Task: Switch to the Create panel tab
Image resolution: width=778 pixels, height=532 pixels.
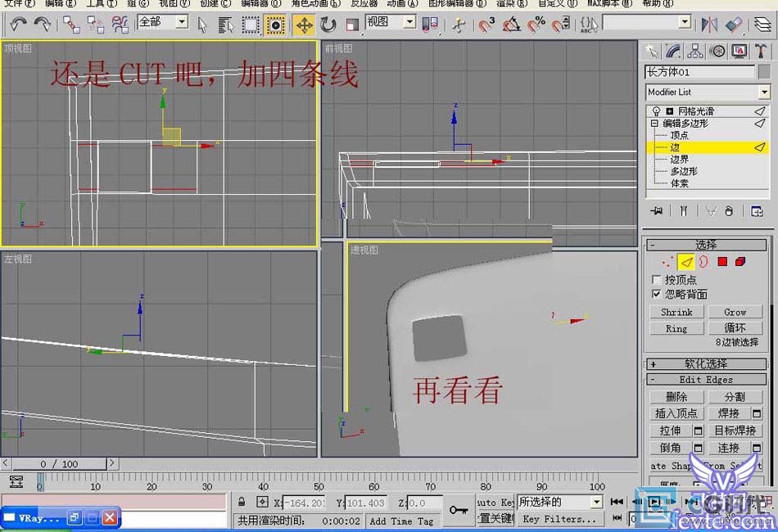Action: (652, 51)
